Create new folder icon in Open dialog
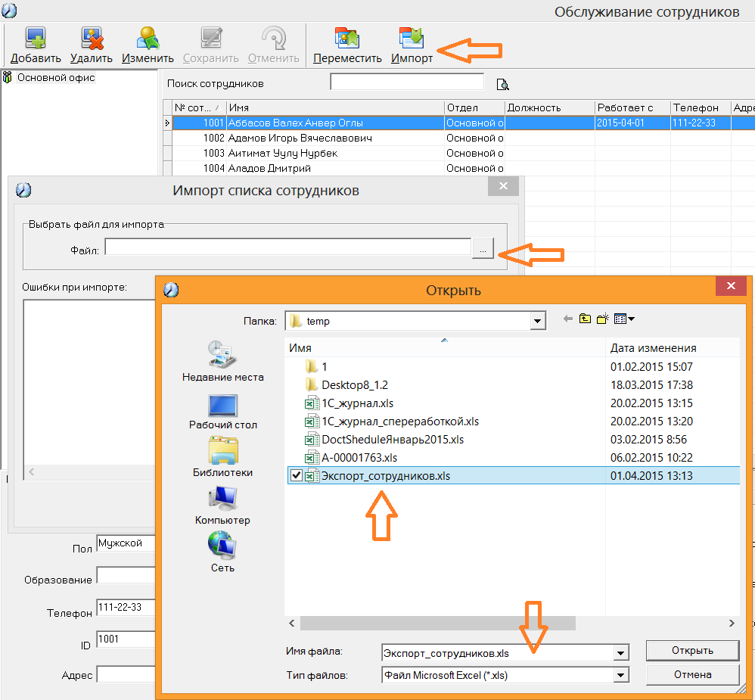Screen dimensions: 755x700 tap(602, 319)
